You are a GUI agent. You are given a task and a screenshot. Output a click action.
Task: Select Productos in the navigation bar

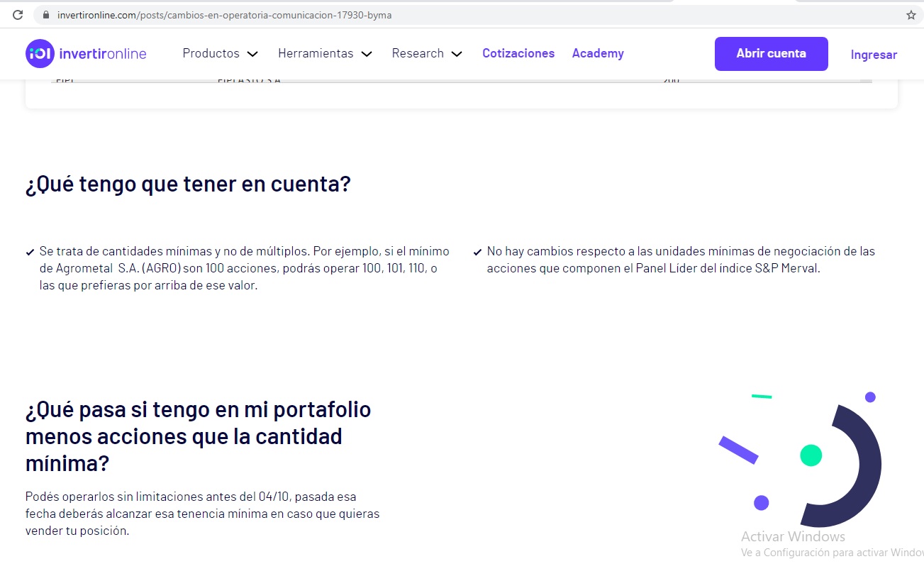tap(210, 53)
